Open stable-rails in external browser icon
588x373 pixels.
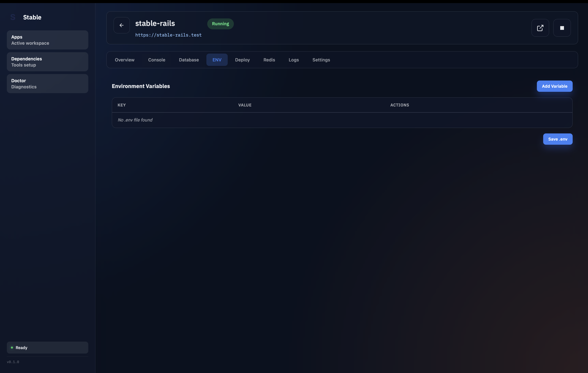[540, 28]
